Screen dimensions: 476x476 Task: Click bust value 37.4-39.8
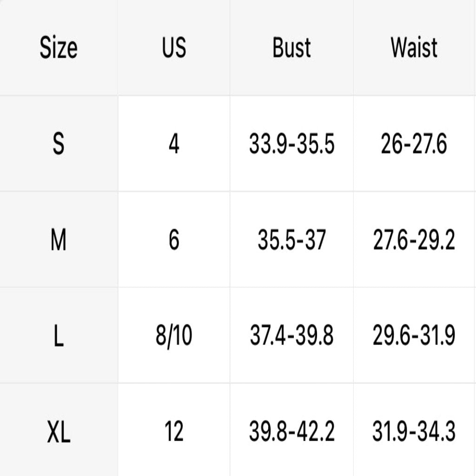pos(291,336)
